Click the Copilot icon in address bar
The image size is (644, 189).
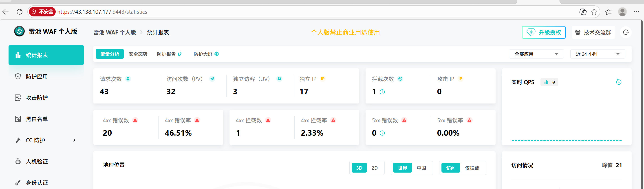pos(583,12)
